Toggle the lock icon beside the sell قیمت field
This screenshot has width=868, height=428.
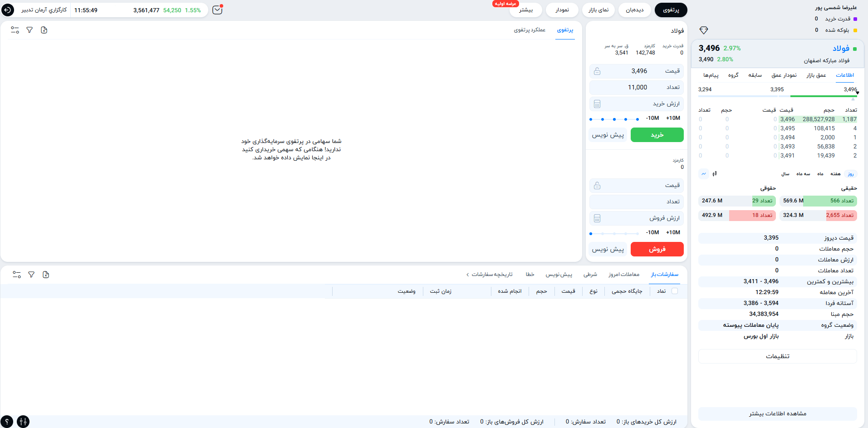(597, 185)
